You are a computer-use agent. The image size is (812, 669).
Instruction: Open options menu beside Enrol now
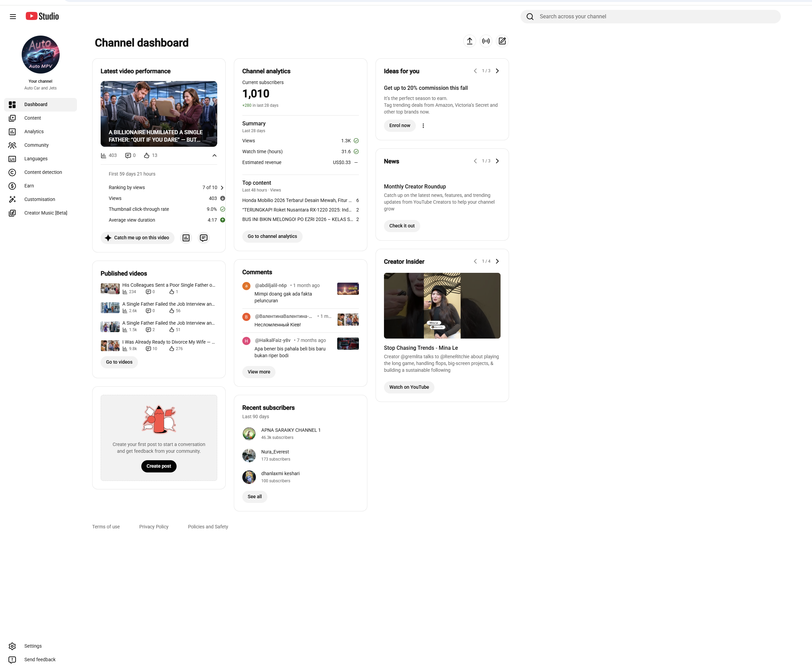(x=423, y=126)
